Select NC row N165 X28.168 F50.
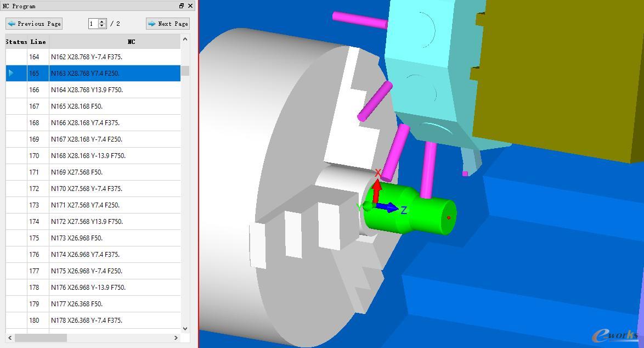This screenshot has width=644, height=348. [93, 106]
